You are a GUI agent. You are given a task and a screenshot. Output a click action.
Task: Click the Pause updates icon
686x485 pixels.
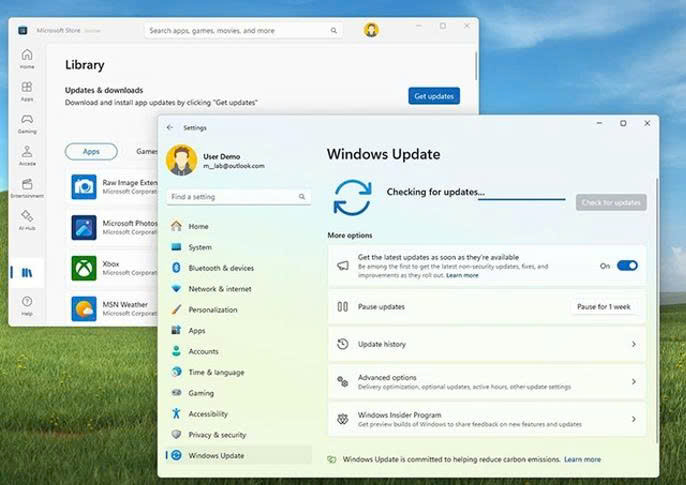(x=343, y=307)
